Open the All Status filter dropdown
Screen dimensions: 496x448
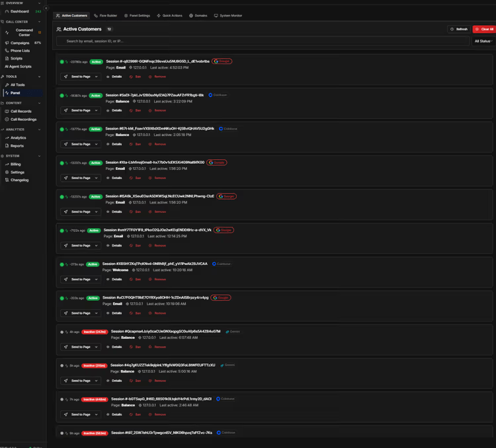point(483,41)
